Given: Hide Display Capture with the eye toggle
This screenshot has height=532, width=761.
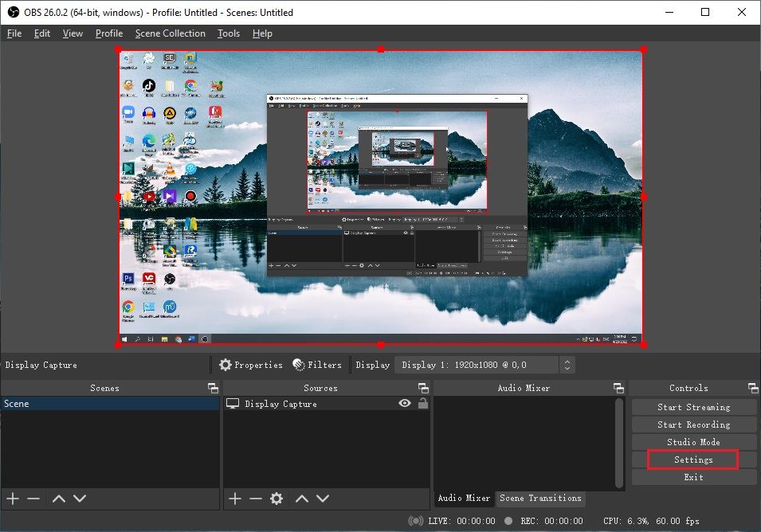Looking at the screenshot, I should 405,404.
